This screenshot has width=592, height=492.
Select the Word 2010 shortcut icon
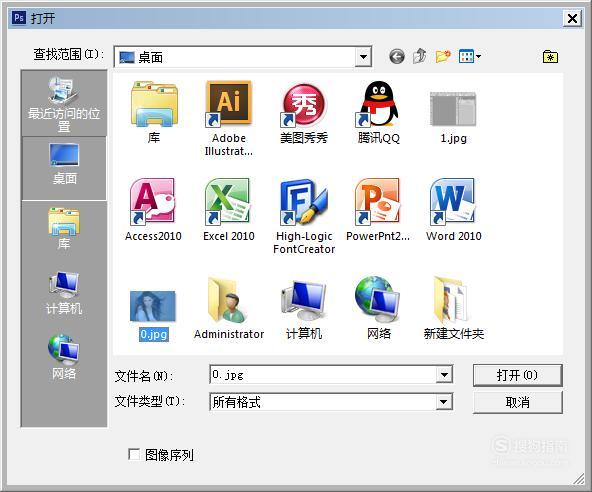point(453,201)
